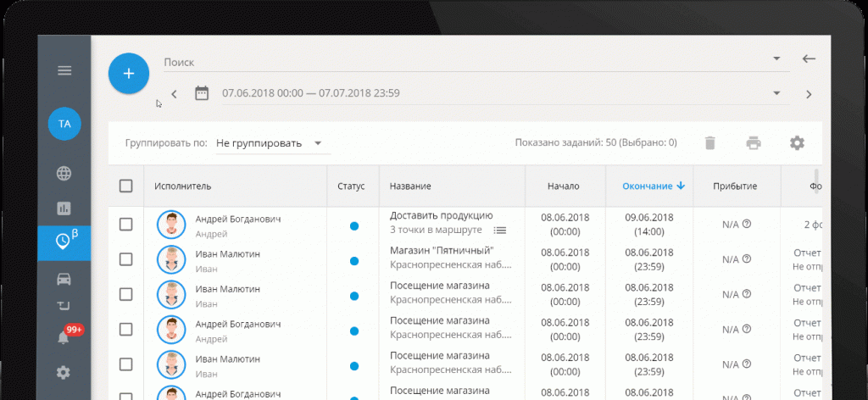Sort by the Окончание column header
The width and height of the screenshot is (868, 400).
tap(654, 186)
